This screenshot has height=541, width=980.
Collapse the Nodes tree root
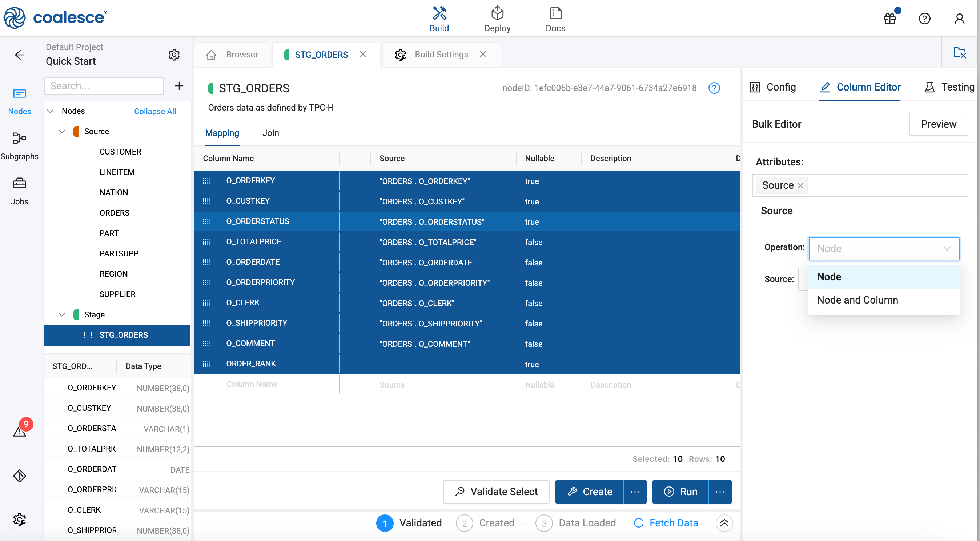(50, 111)
